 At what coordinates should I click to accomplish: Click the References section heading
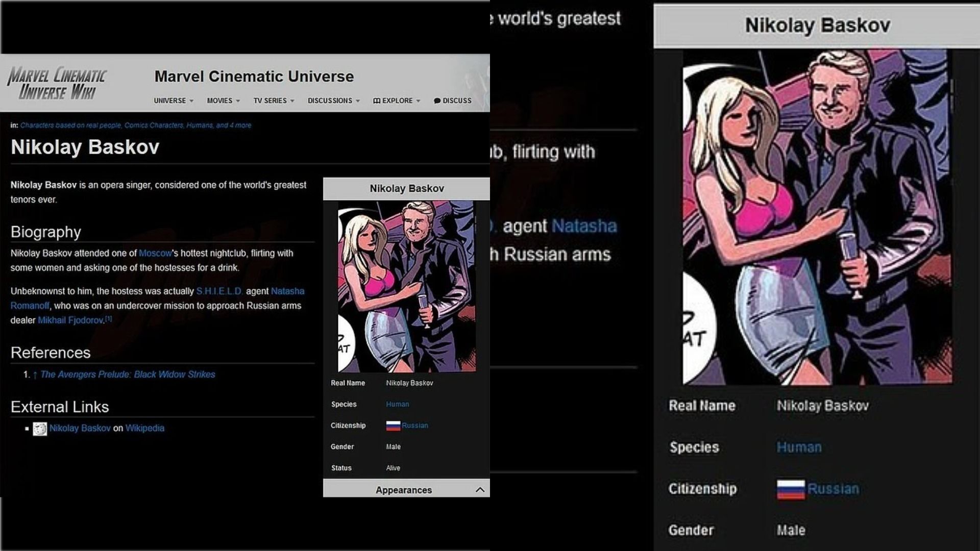pos(51,353)
